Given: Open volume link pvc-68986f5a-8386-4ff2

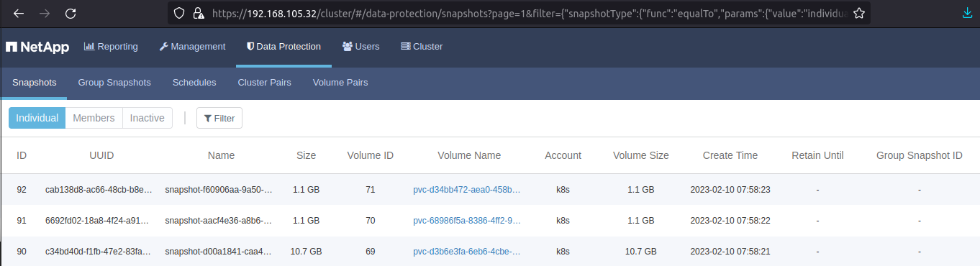Looking at the screenshot, I should pyautogui.click(x=466, y=221).
